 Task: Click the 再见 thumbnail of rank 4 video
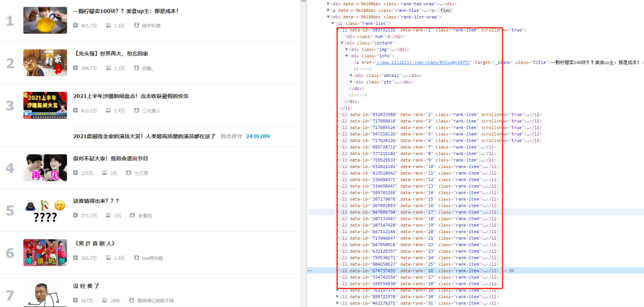[x=45, y=168]
